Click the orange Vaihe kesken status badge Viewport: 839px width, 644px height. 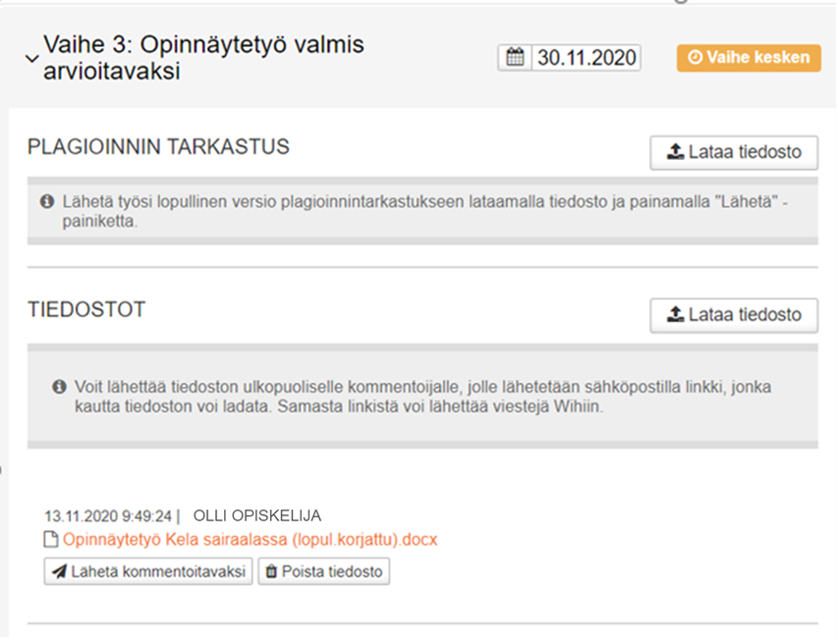pos(748,58)
